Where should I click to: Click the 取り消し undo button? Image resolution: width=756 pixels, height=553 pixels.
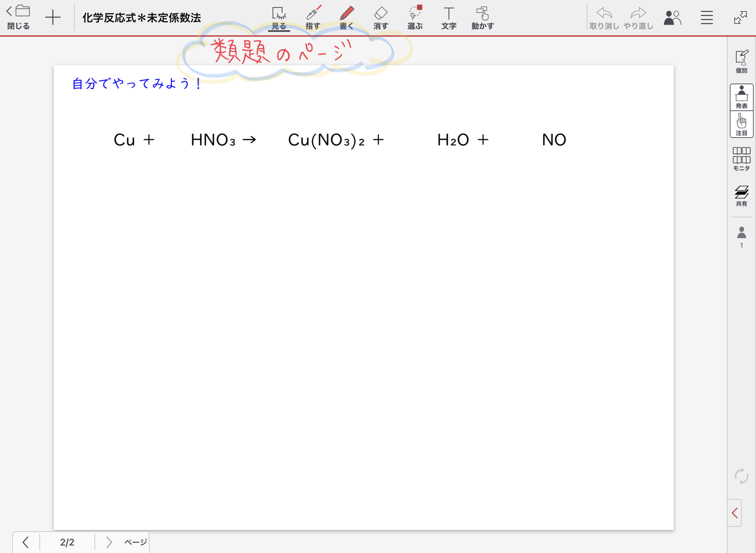coord(604,18)
